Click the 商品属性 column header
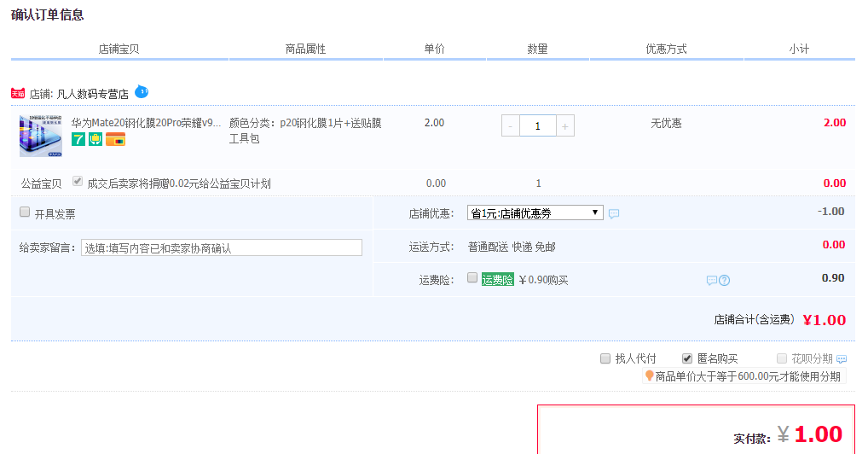868x454 pixels. click(305, 49)
